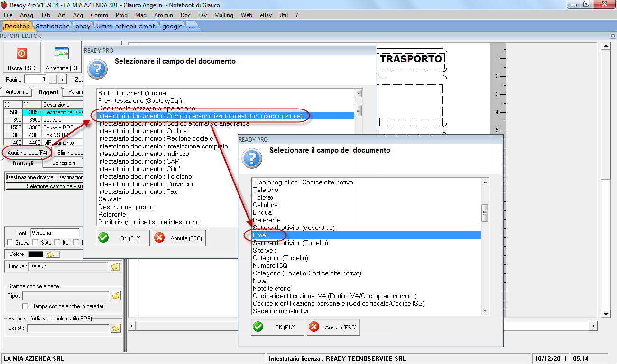This screenshot has height=364, width=617.
Task: Select Note telefono in the field list
Action: click(367, 288)
